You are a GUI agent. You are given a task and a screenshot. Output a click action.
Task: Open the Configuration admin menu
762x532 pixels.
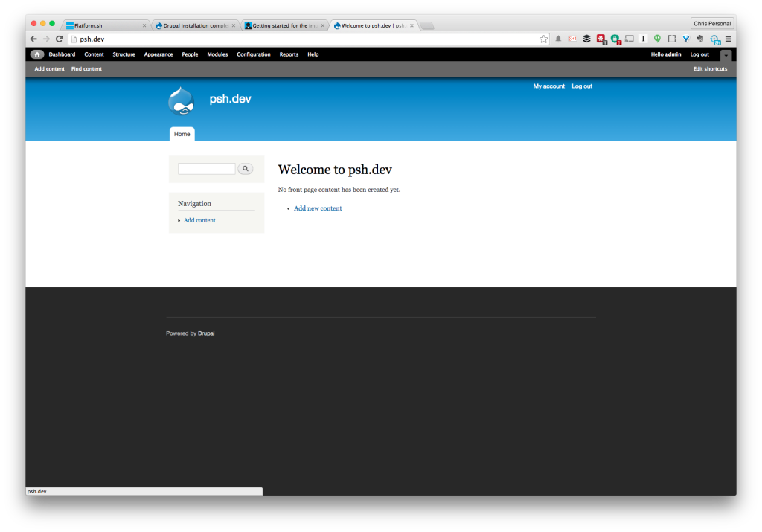coord(254,54)
